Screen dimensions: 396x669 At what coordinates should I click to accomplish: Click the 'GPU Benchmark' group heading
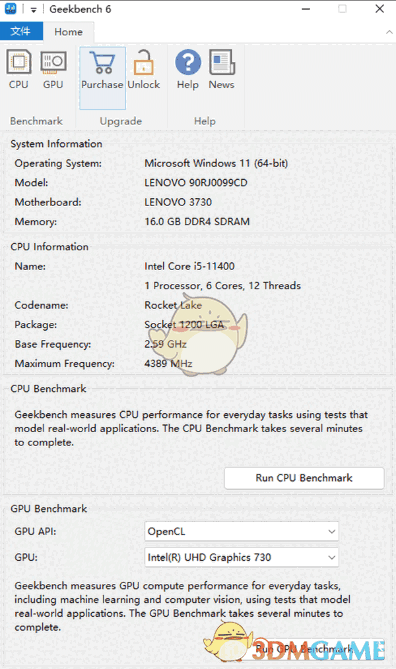[49, 509]
